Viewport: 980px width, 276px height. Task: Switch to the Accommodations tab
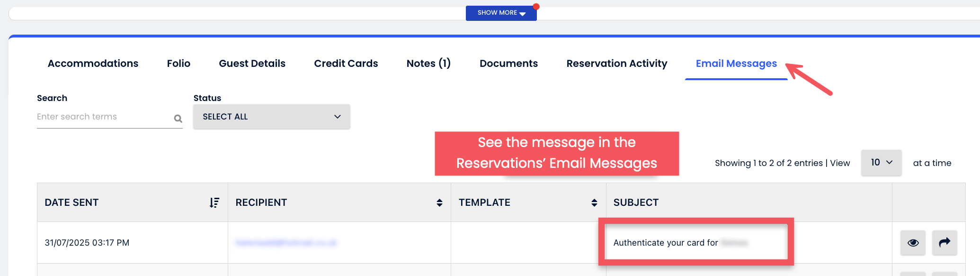[x=93, y=64]
